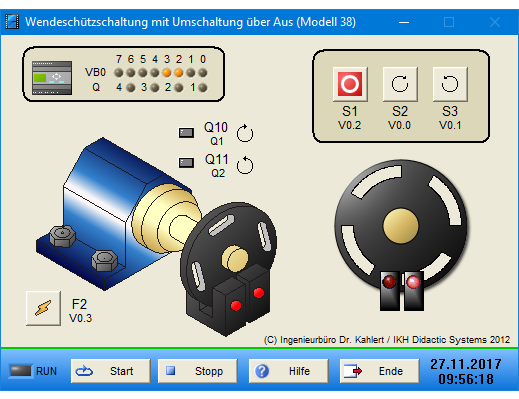Open help via the Hilfe button
This screenshot has height=399, width=519.
[289, 371]
